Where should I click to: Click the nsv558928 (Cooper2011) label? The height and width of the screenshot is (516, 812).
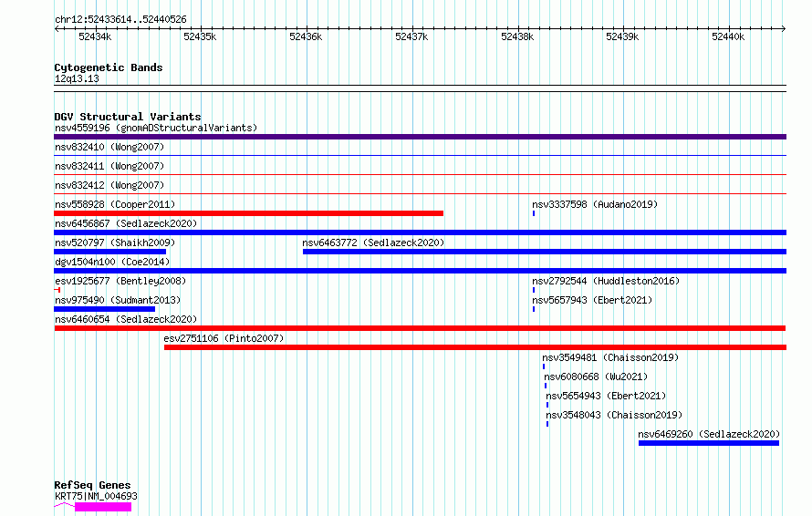point(115,204)
